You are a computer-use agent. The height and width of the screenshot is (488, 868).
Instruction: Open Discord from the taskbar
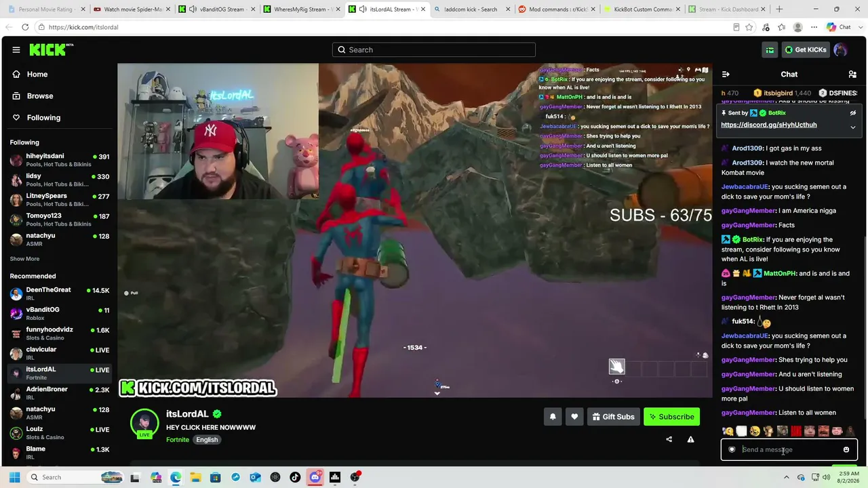click(x=315, y=477)
